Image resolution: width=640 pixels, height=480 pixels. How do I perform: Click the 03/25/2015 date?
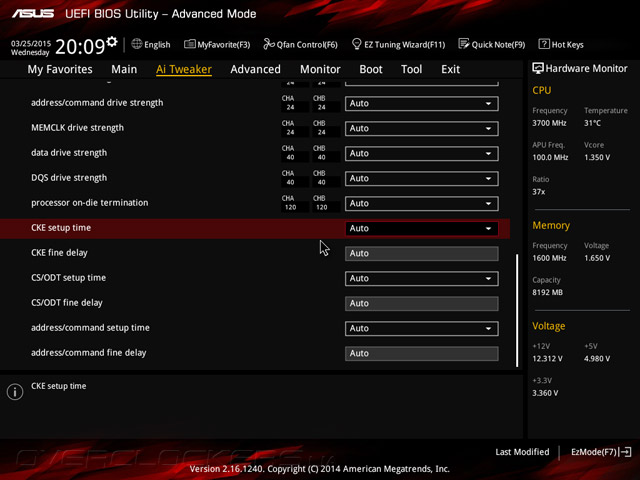tap(31, 43)
